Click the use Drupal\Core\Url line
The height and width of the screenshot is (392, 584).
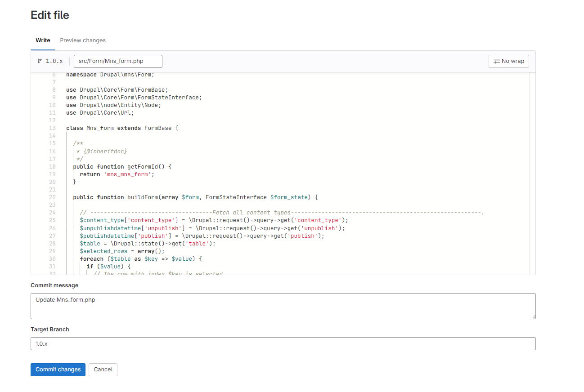click(100, 113)
